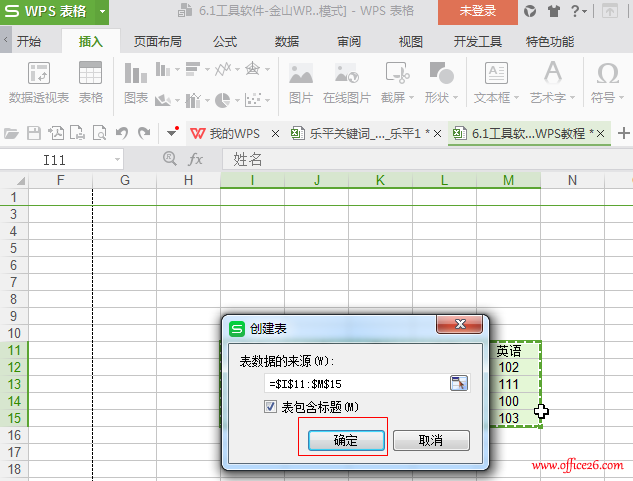Click the fx insert function icon
This screenshot has height=481, width=633.
pos(196,159)
